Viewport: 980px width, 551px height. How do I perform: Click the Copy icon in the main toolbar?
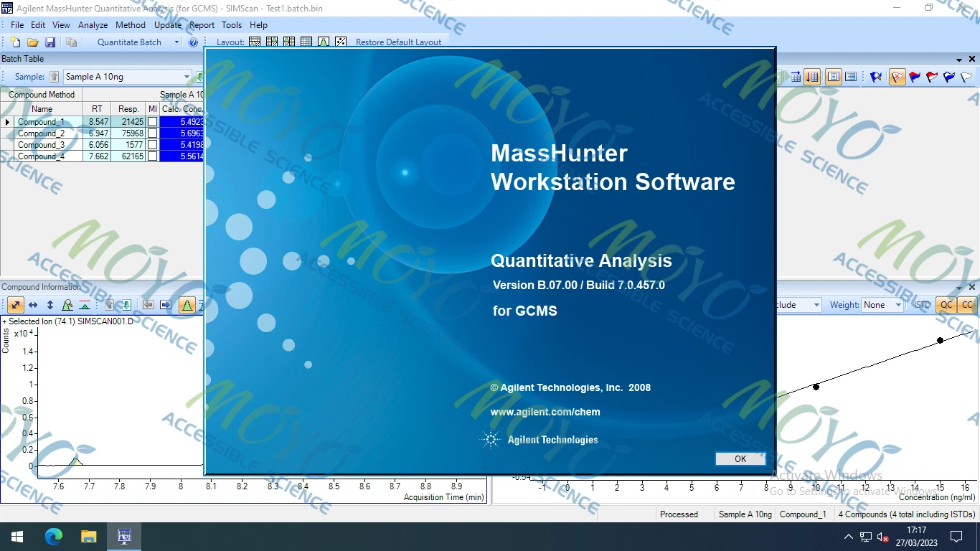click(71, 42)
